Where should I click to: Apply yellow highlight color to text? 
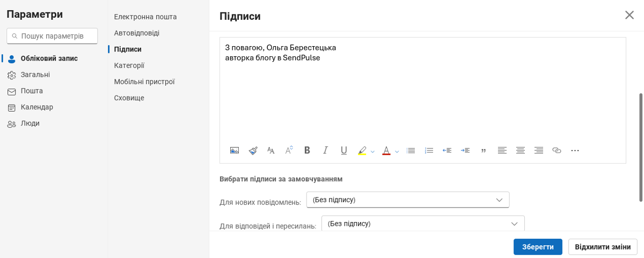pos(362,151)
